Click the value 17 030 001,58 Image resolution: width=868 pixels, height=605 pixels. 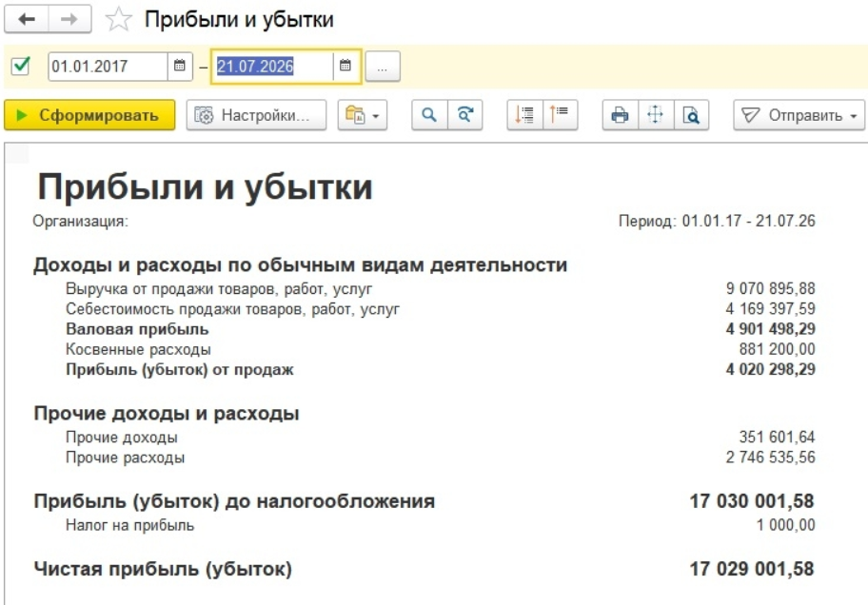click(x=752, y=501)
